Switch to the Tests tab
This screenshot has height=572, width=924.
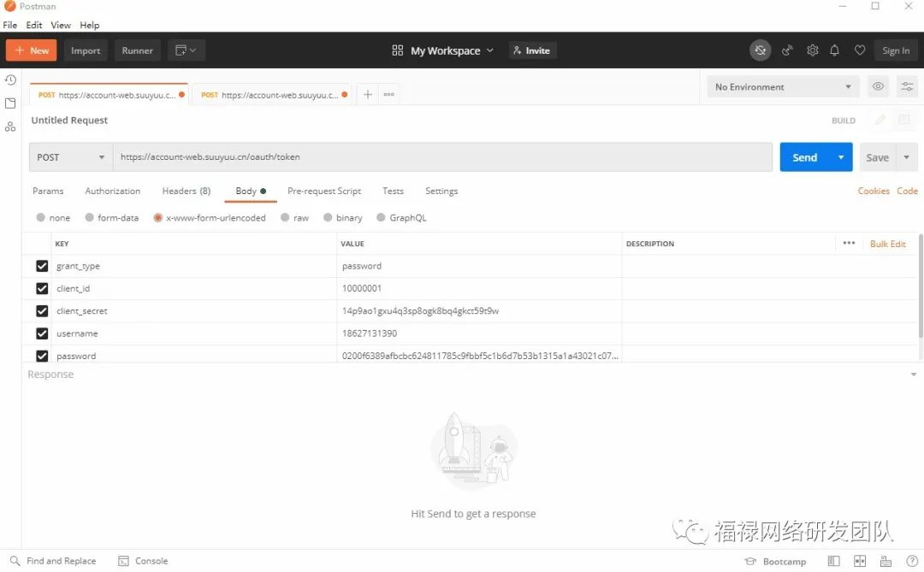pyautogui.click(x=393, y=191)
